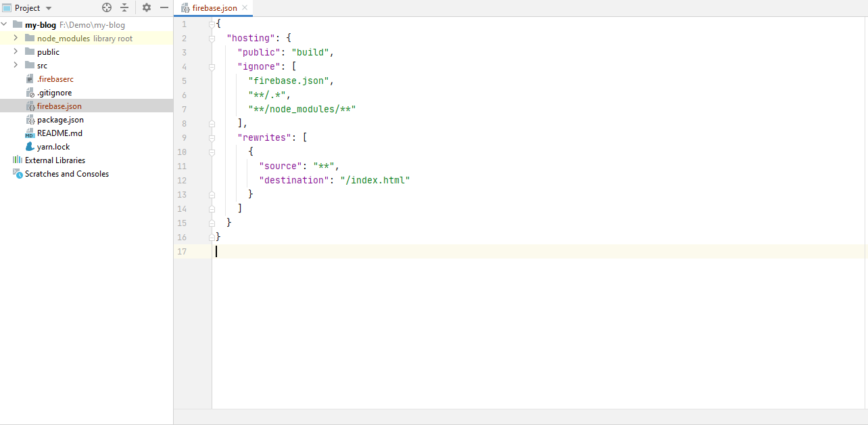Select package.json in the project tree
868x425 pixels.
click(60, 120)
